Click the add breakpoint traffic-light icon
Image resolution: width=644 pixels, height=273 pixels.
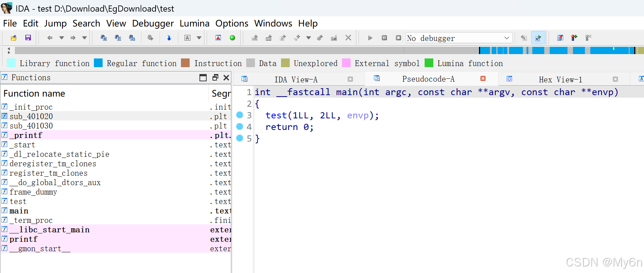coord(574,38)
